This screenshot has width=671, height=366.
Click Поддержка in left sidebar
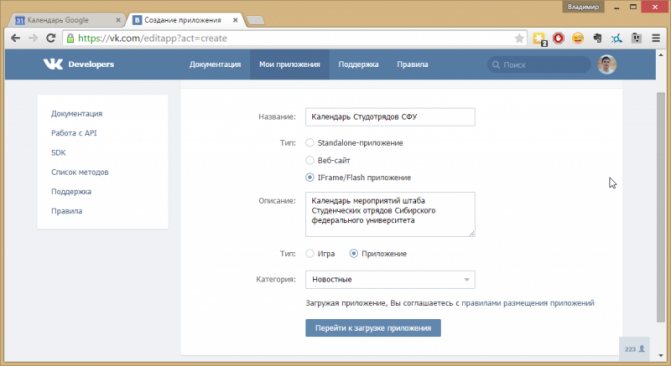point(71,191)
